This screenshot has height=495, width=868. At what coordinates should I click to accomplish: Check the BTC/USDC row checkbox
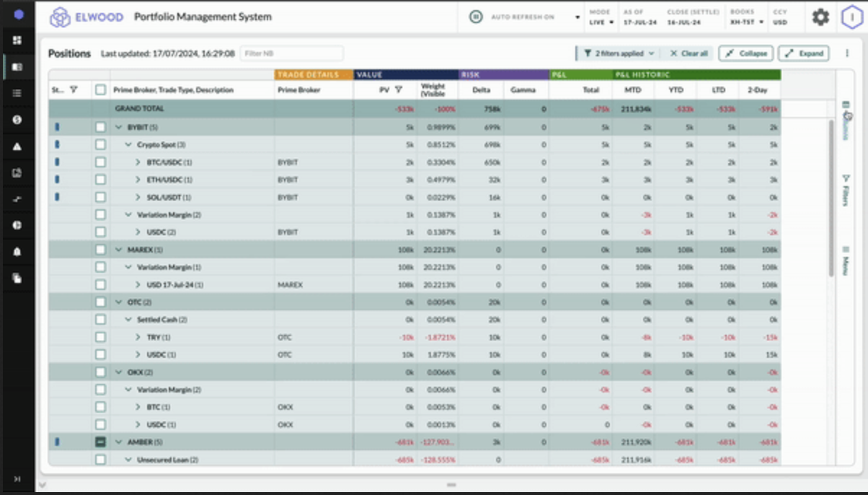tap(100, 162)
